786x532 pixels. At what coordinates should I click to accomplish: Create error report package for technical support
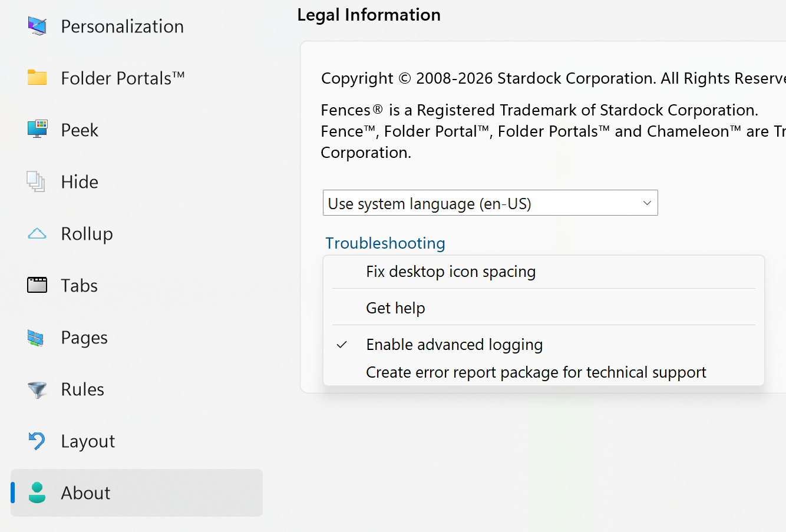(x=535, y=372)
